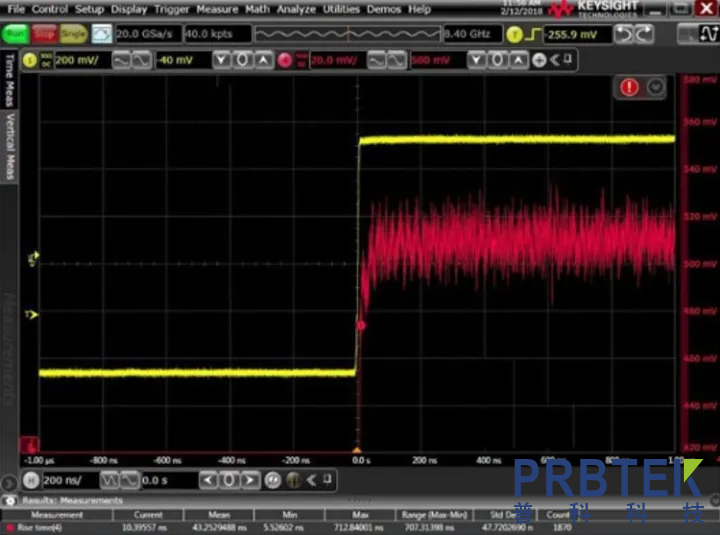Expand the dropdown arrow beside warning icon
This screenshot has height=535, width=720.
655,87
